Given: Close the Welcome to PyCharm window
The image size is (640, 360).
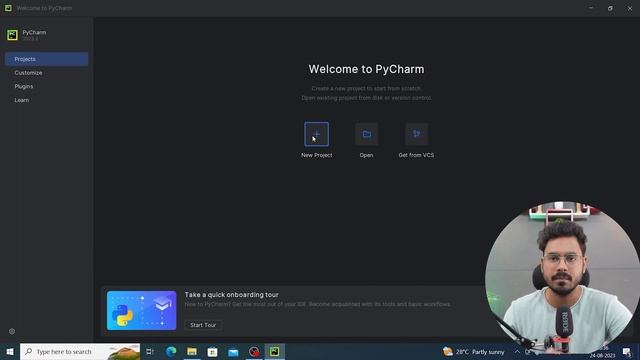Looking at the screenshot, I should point(630,8).
